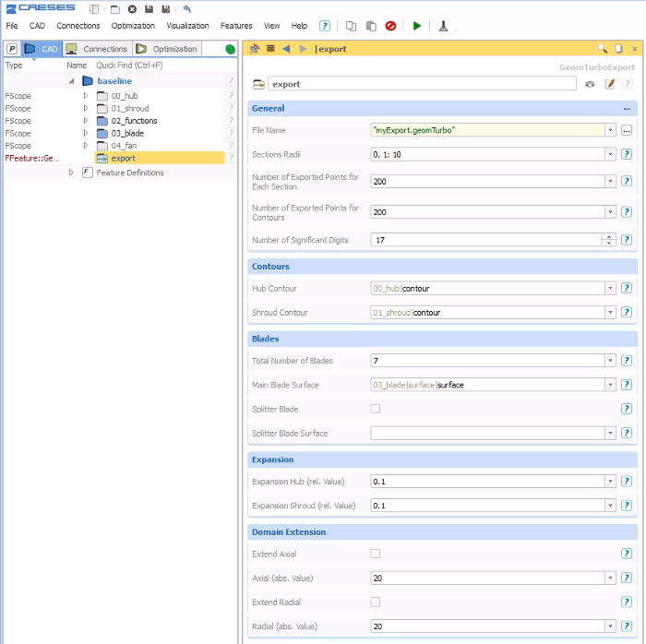Click the P parameter button in the tabs row
The image size is (646, 644).
[12, 49]
